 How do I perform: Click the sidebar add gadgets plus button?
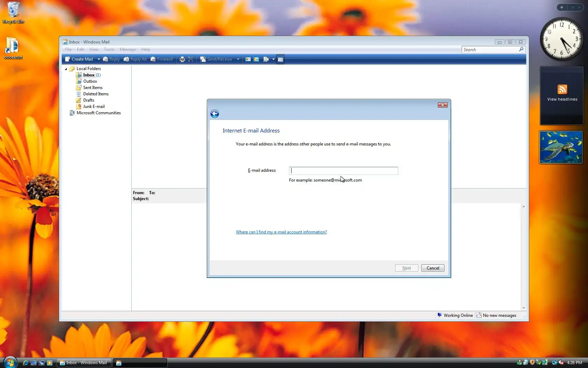click(562, 7)
